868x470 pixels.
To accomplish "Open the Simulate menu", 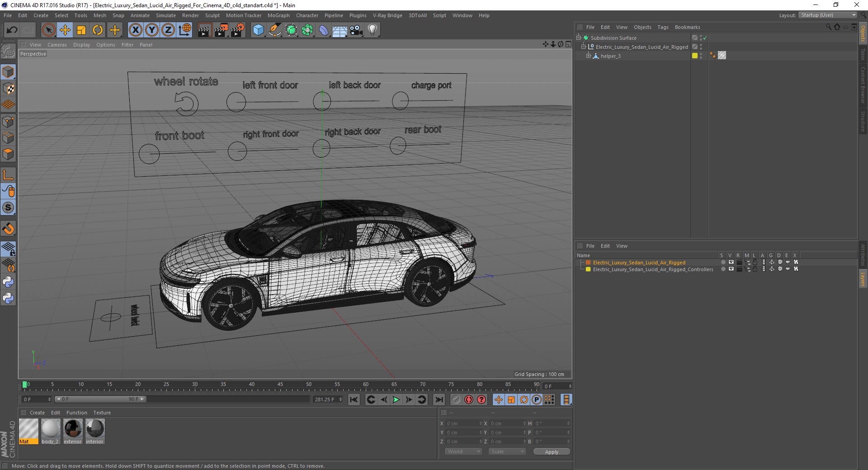I will click(x=166, y=15).
